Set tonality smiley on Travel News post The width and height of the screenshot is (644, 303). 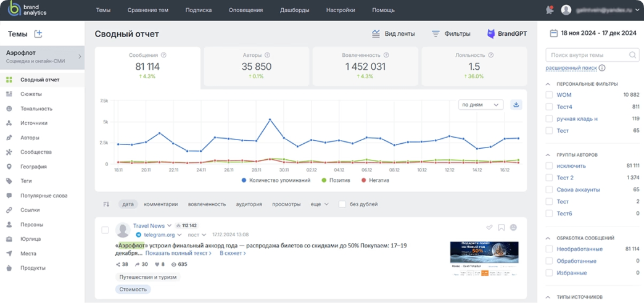pyautogui.click(x=513, y=227)
